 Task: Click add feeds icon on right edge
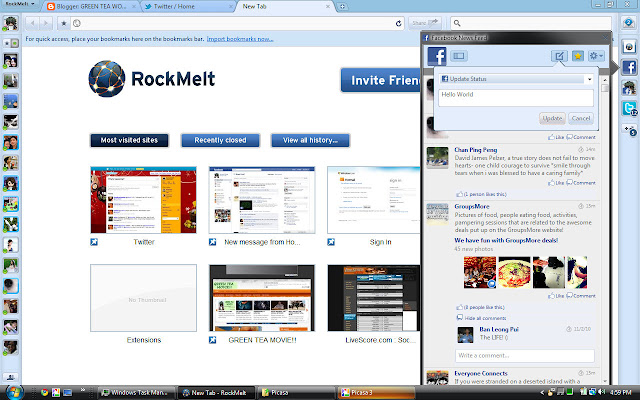(630, 130)
